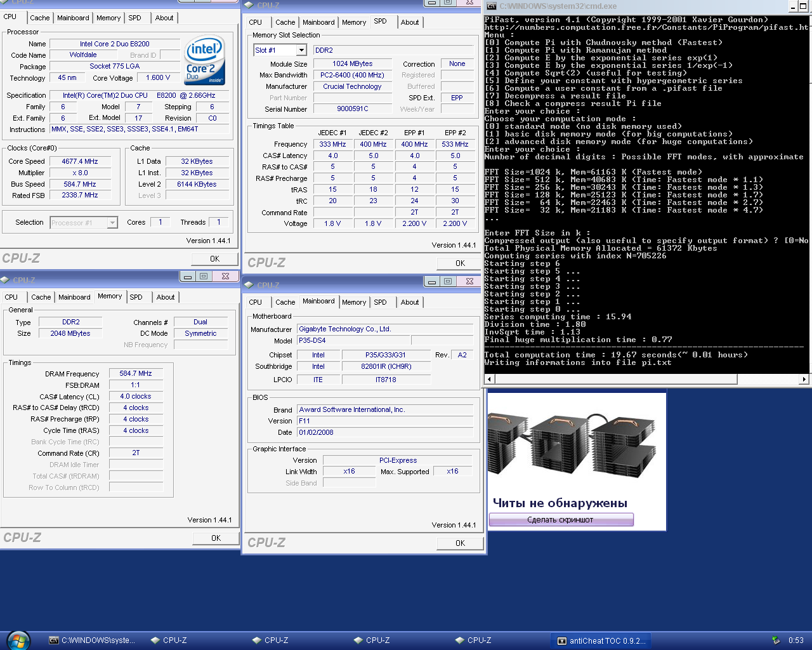
Task: Click the taskbar clock showing 0:53
Action: point(796,640)
